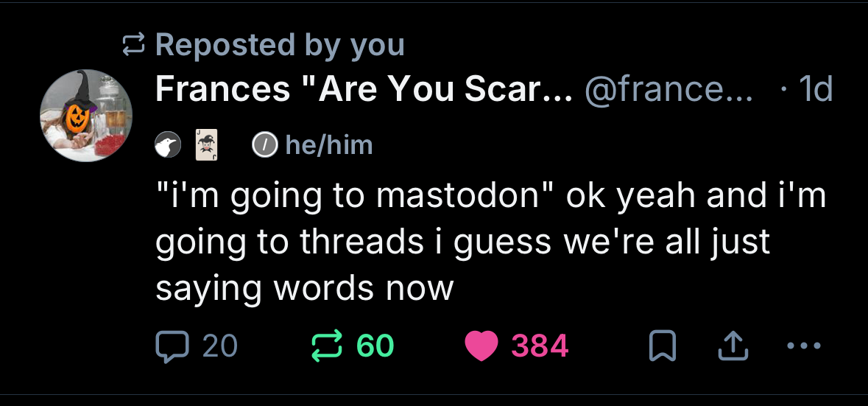The height and width of the screenshot is (406, 868).
Task: Click the joker card label badge
Action: pyautogui.click(x=205, y=145)
